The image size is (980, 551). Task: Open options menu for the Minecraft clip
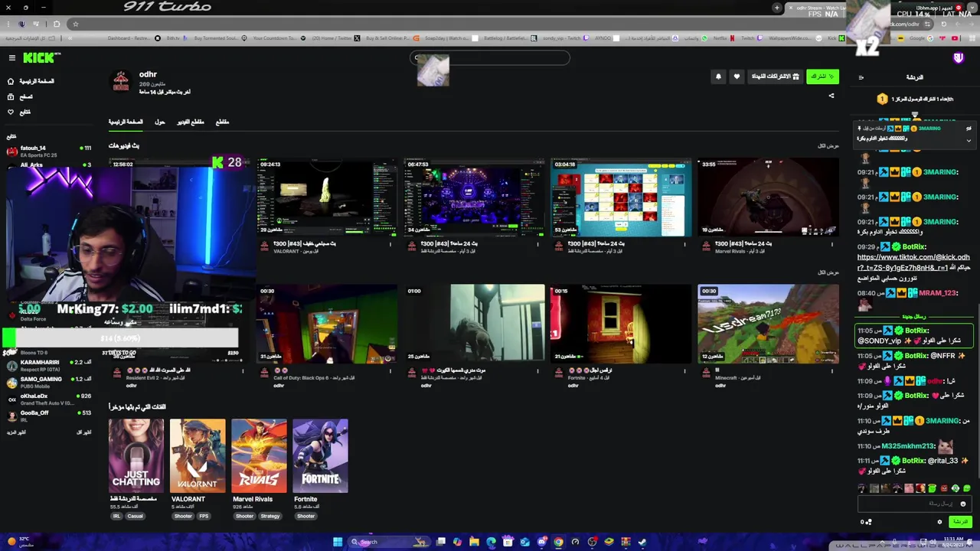pyautogui.click(x=831, y=371)
